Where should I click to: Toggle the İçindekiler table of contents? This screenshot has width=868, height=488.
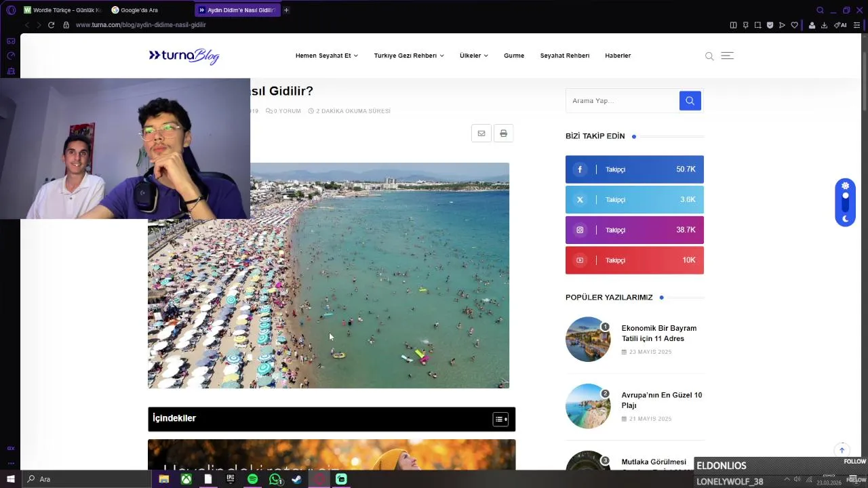tap(500, 419)
